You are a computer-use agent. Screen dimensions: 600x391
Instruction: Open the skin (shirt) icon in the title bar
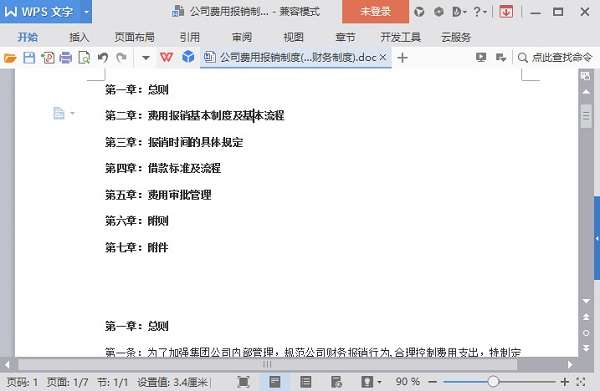pyautogui.click(x=419, y=12)
